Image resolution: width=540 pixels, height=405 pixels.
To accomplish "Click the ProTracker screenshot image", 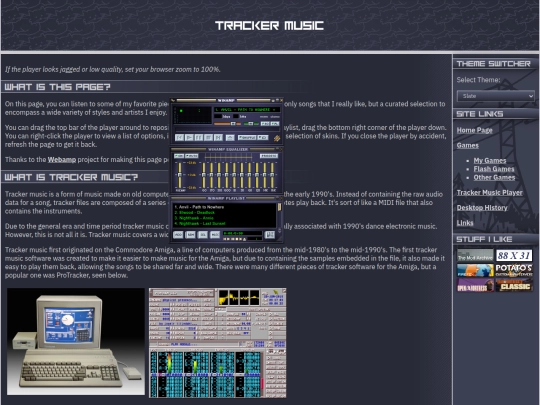I will tap(218, 343).
